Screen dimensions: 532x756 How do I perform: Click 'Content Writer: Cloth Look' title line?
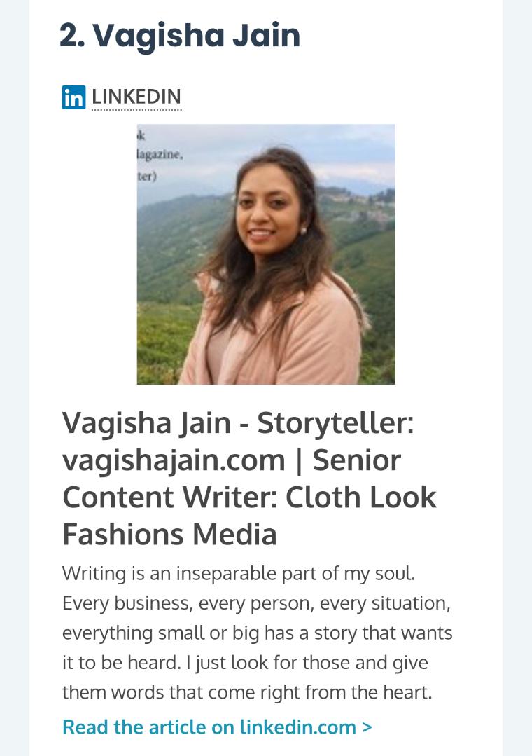[249, 497]
